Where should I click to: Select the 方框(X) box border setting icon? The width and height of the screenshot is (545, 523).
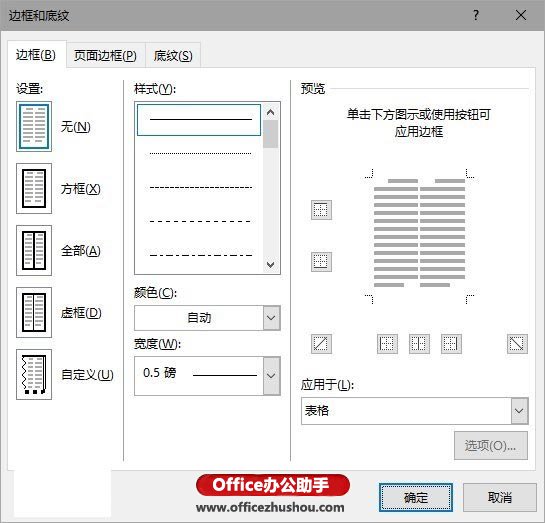coord(34,188)
